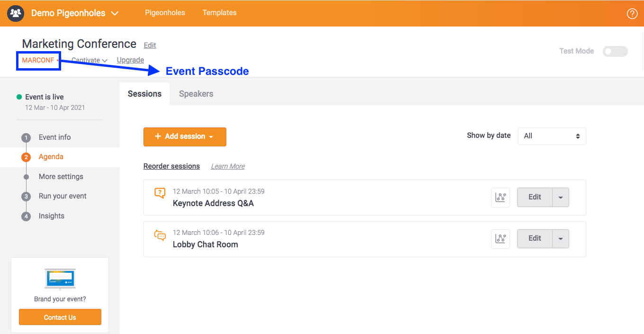Image resolution: width=644 pixels, height=334 pixels.
Task: Click the Event info step circle
Action: click(26, 137)
